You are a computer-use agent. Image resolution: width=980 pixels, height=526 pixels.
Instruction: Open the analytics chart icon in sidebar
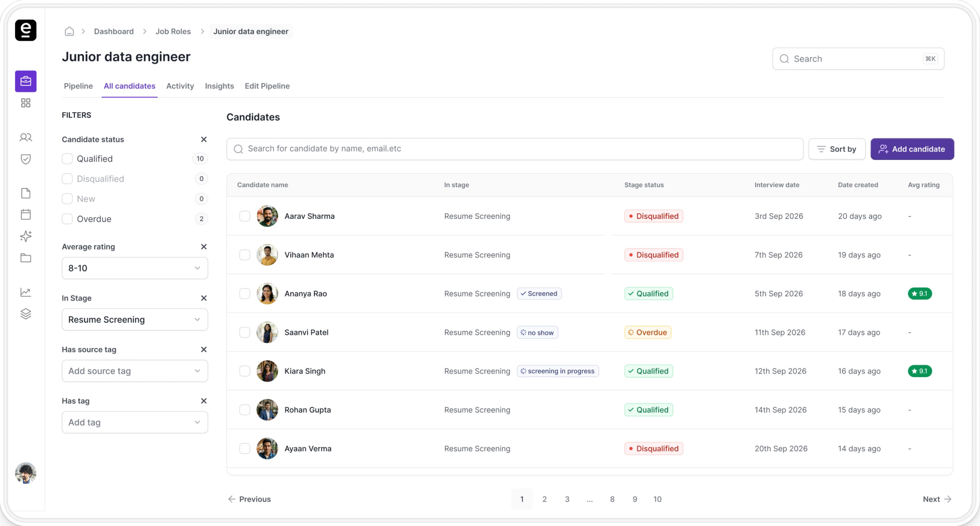click(25, 292)
